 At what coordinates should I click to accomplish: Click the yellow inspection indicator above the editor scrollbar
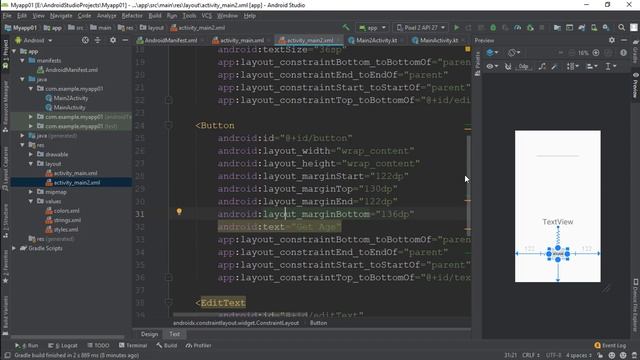[468, 49]
